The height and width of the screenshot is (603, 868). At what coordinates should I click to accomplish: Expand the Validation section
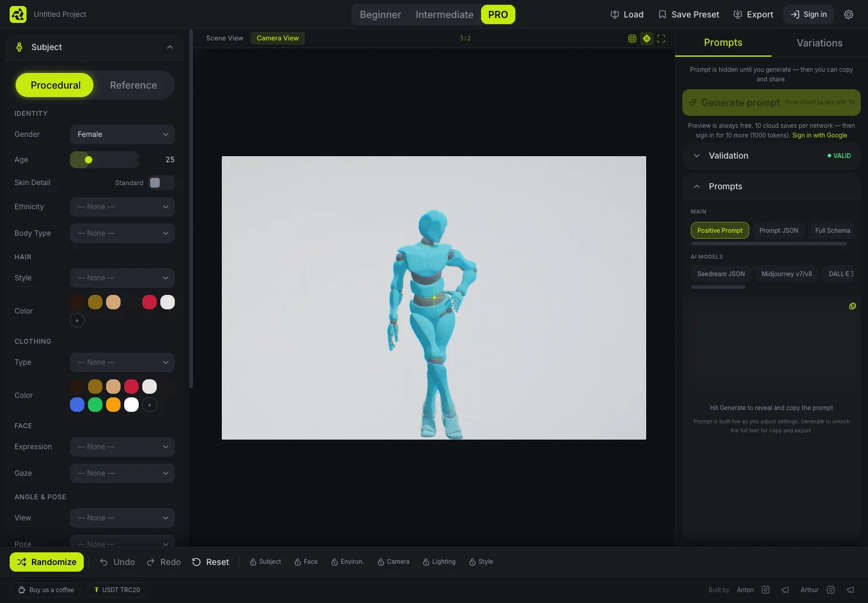[x=772, y=156]
